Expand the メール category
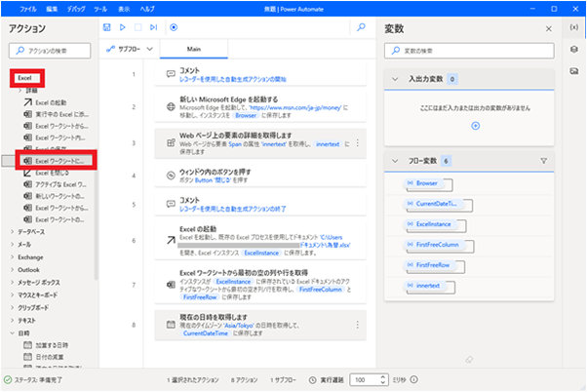Image resolution: width=587 pixels, height=392 pixels. pos(13,245)
